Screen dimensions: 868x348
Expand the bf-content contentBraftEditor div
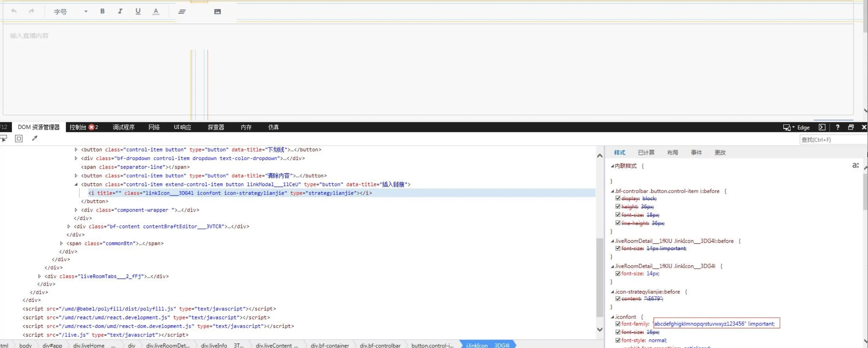coord(69,227)
